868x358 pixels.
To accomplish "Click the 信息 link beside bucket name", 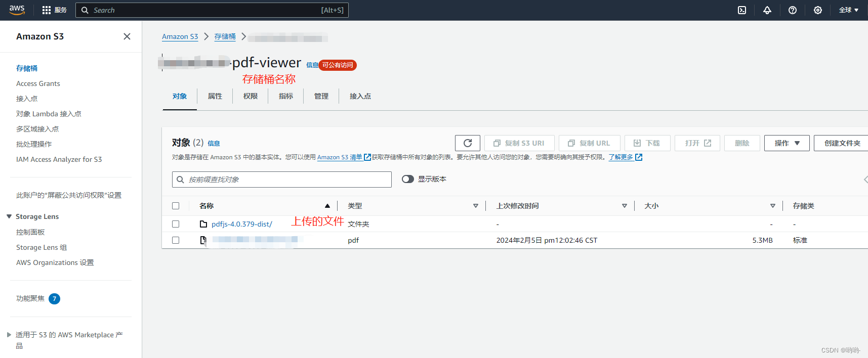I will [312, 65].
